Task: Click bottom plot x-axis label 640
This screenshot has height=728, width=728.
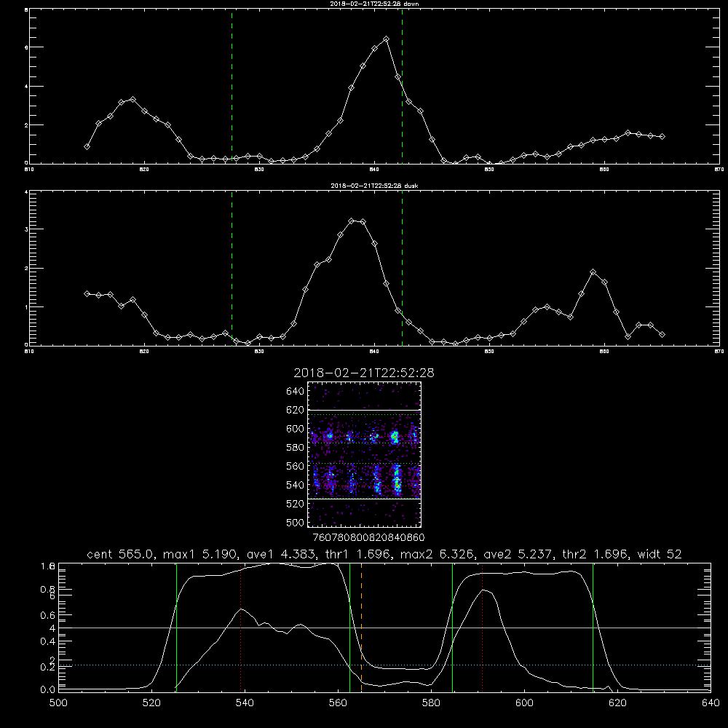Action: click(711, 703)
